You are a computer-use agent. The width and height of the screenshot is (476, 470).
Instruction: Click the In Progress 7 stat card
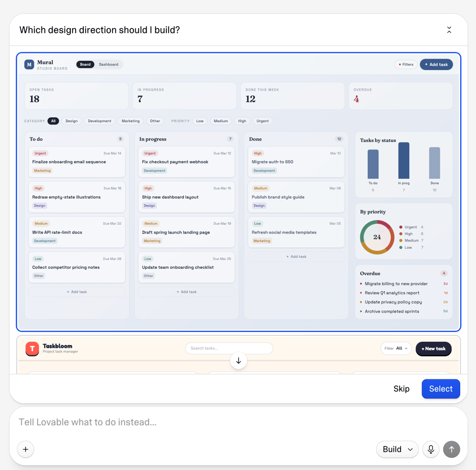click(x=184, y=96)
